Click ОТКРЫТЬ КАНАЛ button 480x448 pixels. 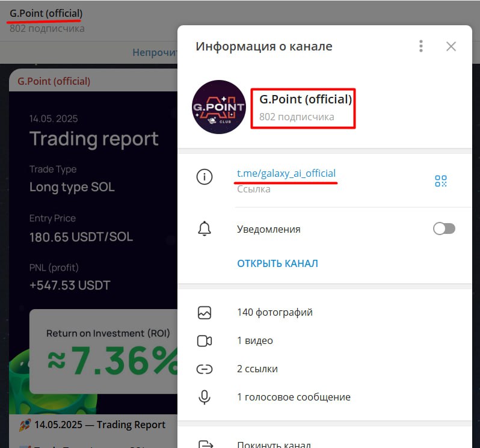point(277,263)
